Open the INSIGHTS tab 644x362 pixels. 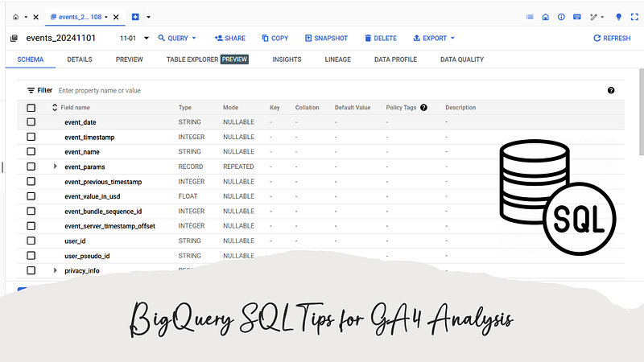[x=287, y=60]
